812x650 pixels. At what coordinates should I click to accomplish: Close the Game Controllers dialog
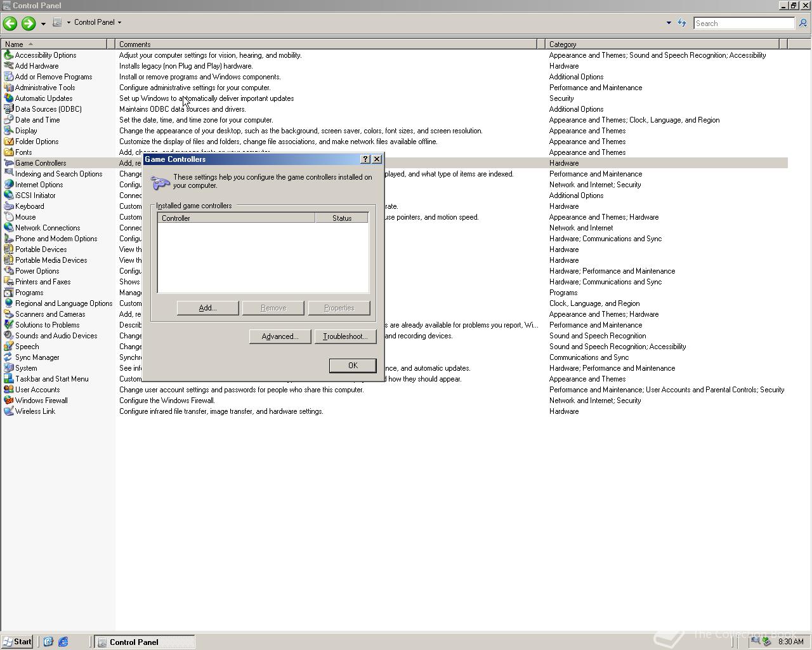point(377,159)
